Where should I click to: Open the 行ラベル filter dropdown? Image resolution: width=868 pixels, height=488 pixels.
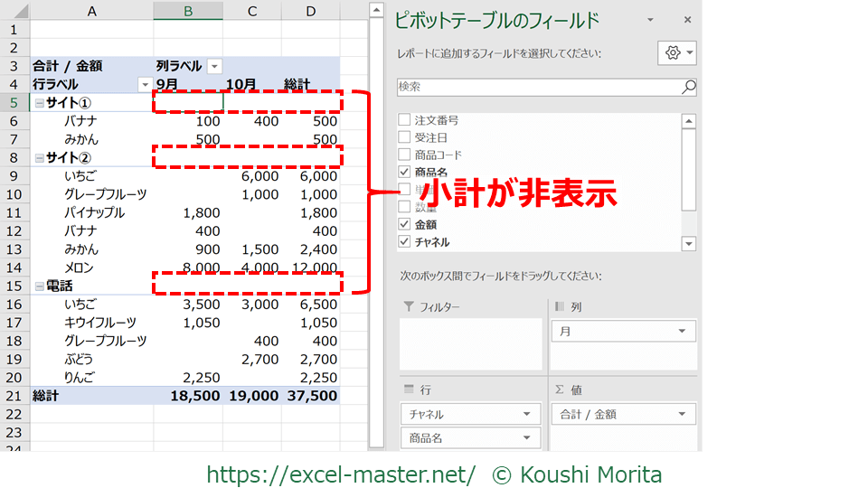pyautogui.click(x=144, y=84)
